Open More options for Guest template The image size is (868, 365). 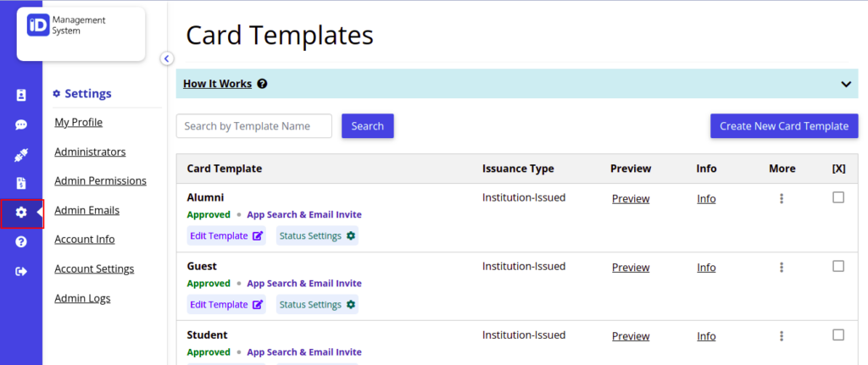coord(781,267)
